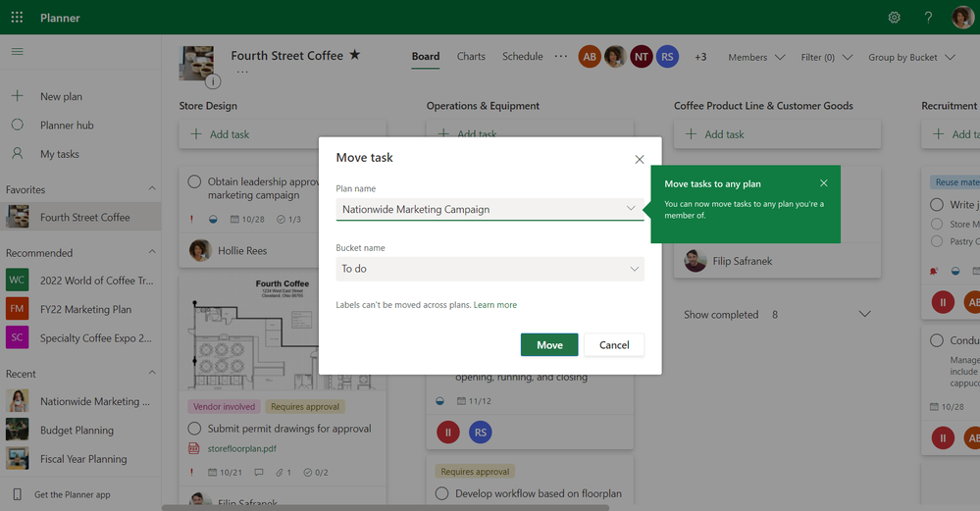
Task: Expand Show completed 8 tasks
Action: pos(777,314)
